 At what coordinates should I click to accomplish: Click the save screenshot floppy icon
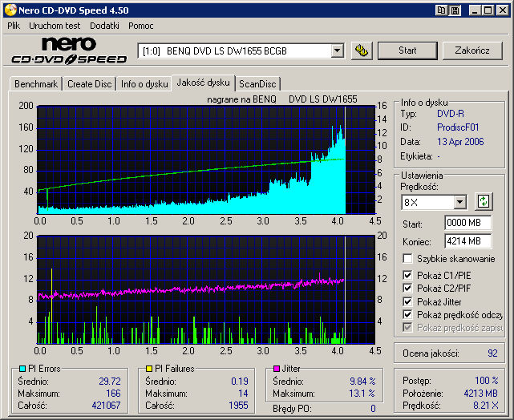point(455,10)
